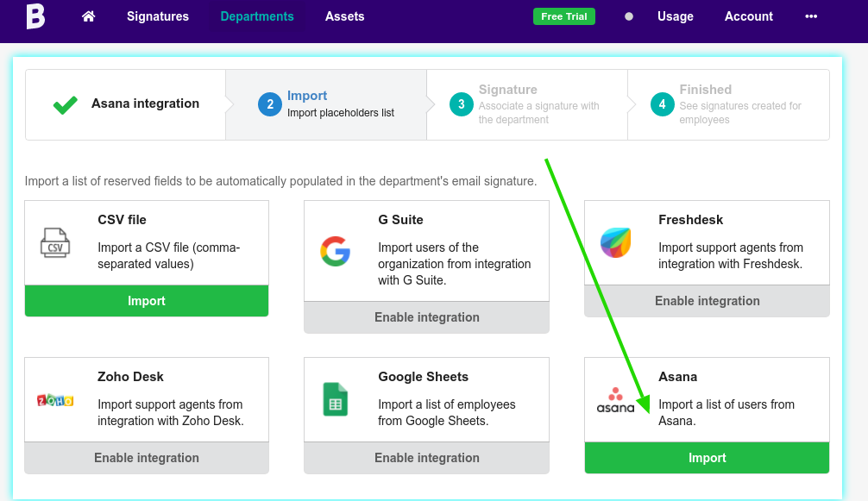Image resolution: width=868 pixels, height=501 pixels.
Task: Click the Zoho Desk logo
Action: [x=55, y=400]
